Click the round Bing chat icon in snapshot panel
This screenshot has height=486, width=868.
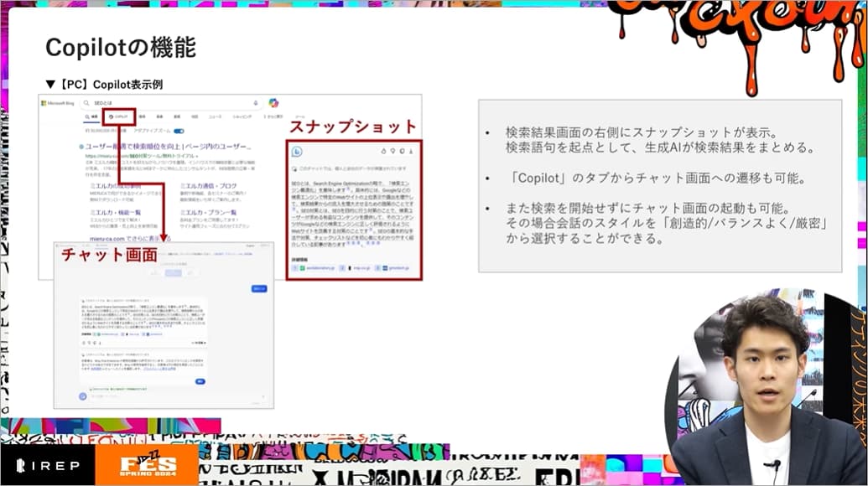297,152
